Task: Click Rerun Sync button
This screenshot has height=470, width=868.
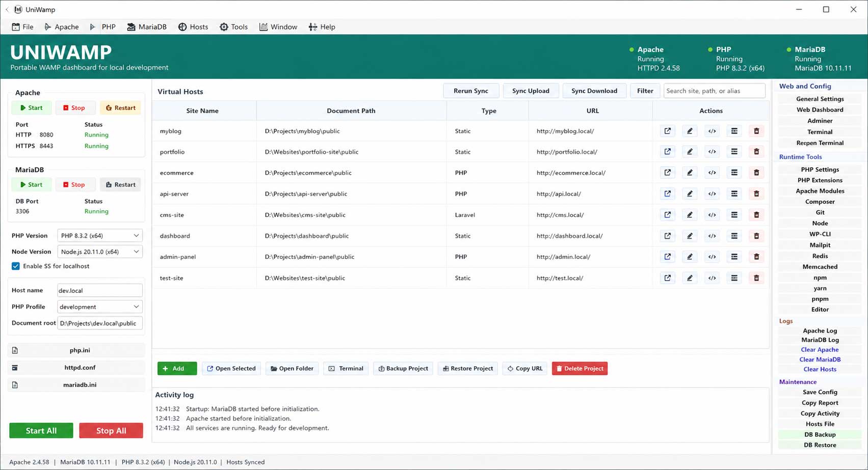Action: (471, 91)
